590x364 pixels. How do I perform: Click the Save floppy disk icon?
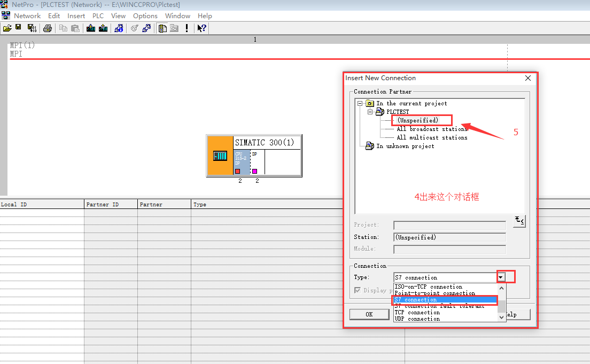18,27
